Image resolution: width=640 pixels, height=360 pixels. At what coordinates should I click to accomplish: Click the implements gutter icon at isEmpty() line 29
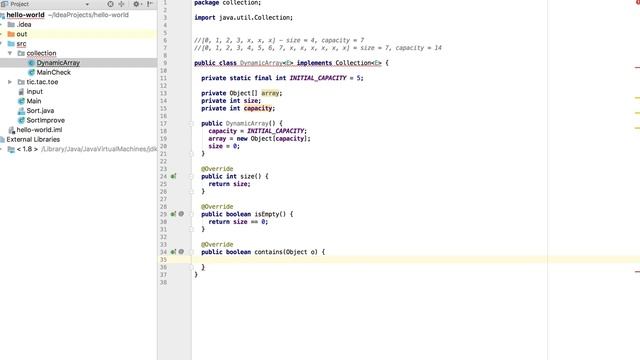(x=173, y=214)
